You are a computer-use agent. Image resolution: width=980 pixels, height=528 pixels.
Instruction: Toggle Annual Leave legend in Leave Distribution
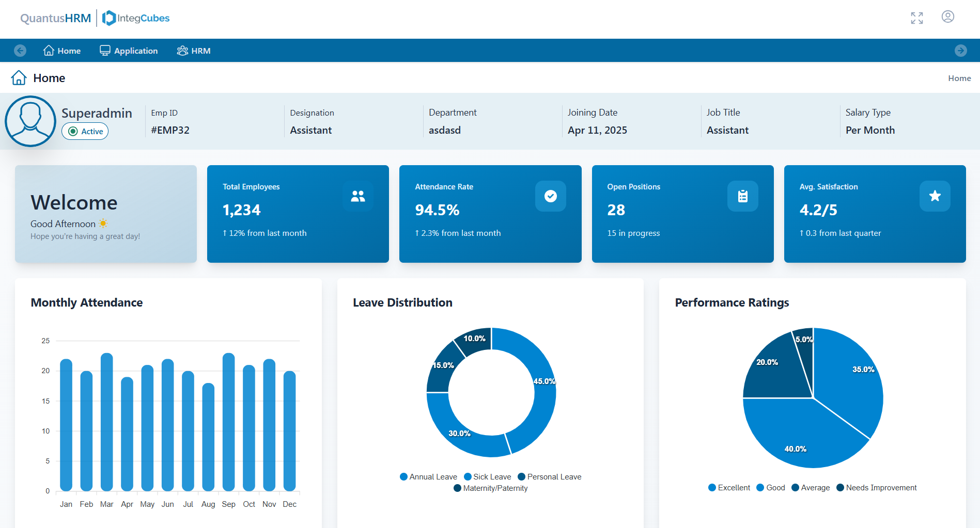coord(428,477)
